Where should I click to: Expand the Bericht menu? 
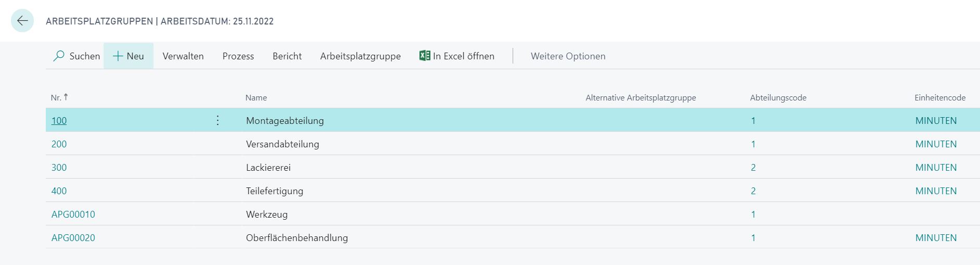tap(287, 56)
